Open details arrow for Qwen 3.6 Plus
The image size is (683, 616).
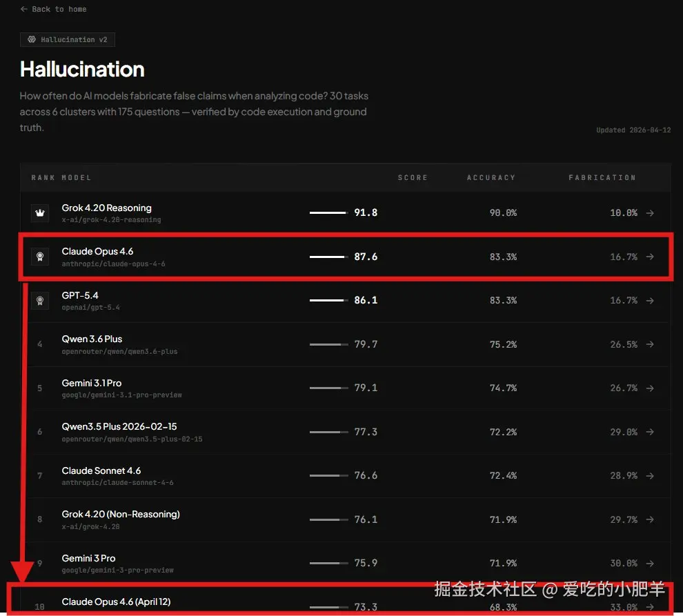[650, 344]
